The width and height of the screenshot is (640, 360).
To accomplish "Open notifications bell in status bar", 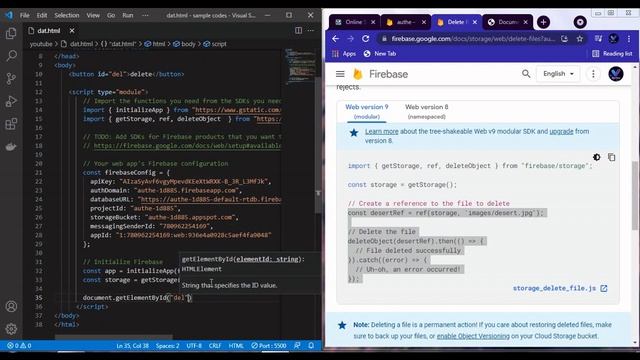I will tap(311, 346).
